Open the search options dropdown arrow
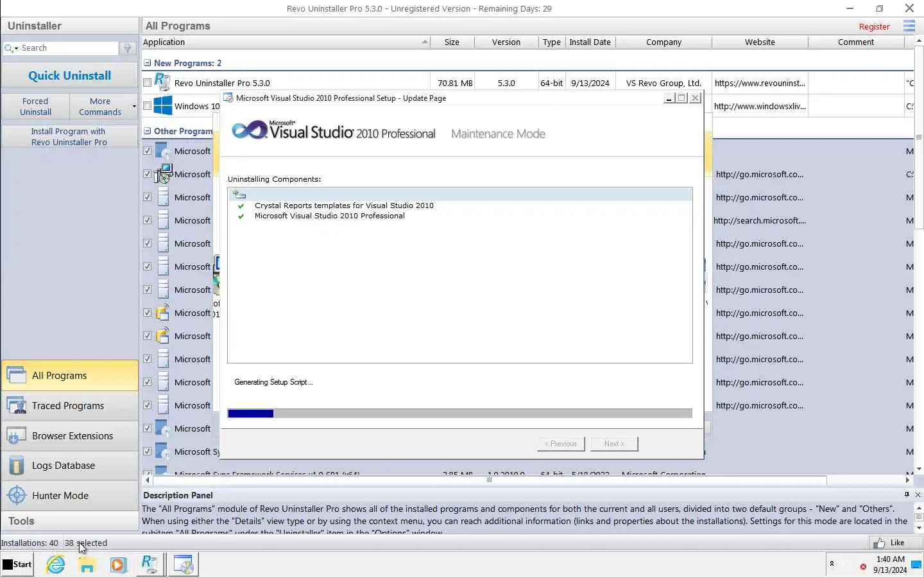Viewport: 924px width, 578px height. pyautogui.click(x=17, y=49)
